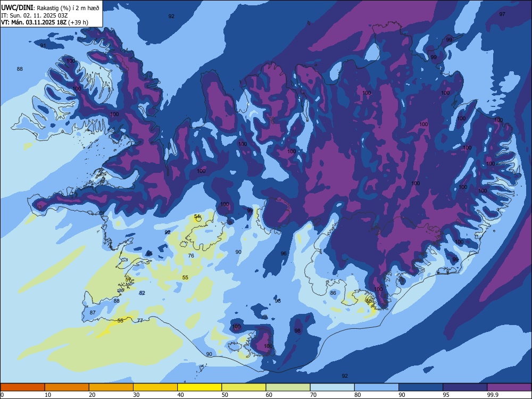Click the map value '76' on the map
The width and height of the screenshot is (532, 399).
pos(191,255)
